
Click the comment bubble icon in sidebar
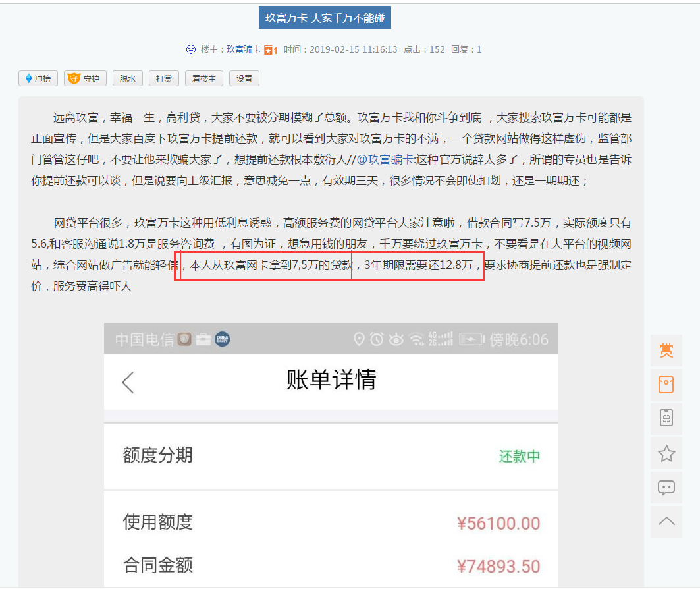point(666,487)
